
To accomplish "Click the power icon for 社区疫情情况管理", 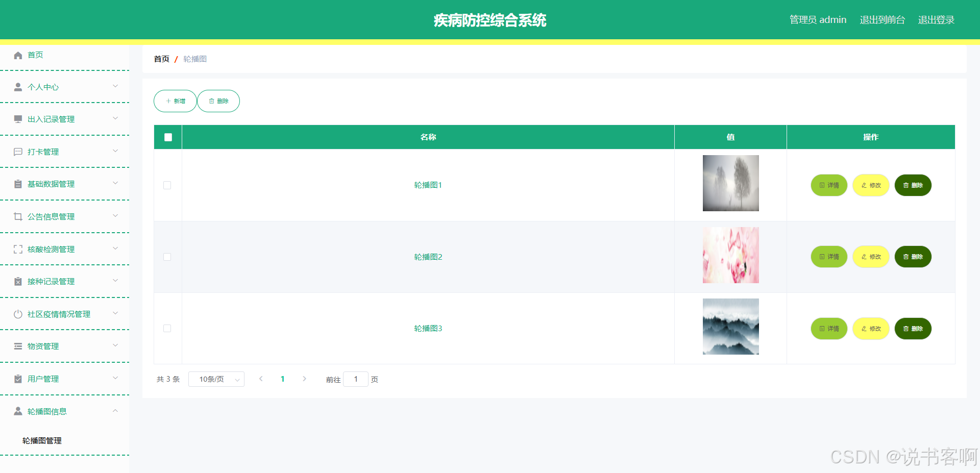I will pyautogui.click(x=18, y=314).
